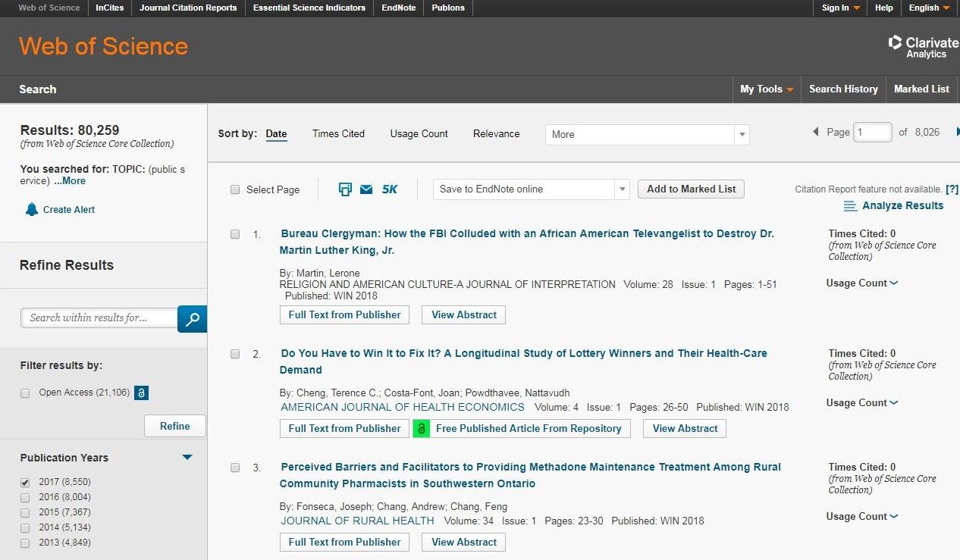Check the 2015 publication year

coord(25,513)
